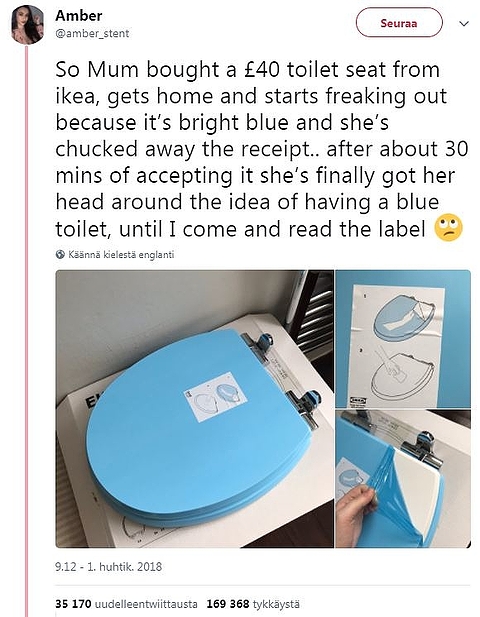The width and height of the screenshot is (480, 617).
Task: Click the tweet text body
Action: point(262,149)
